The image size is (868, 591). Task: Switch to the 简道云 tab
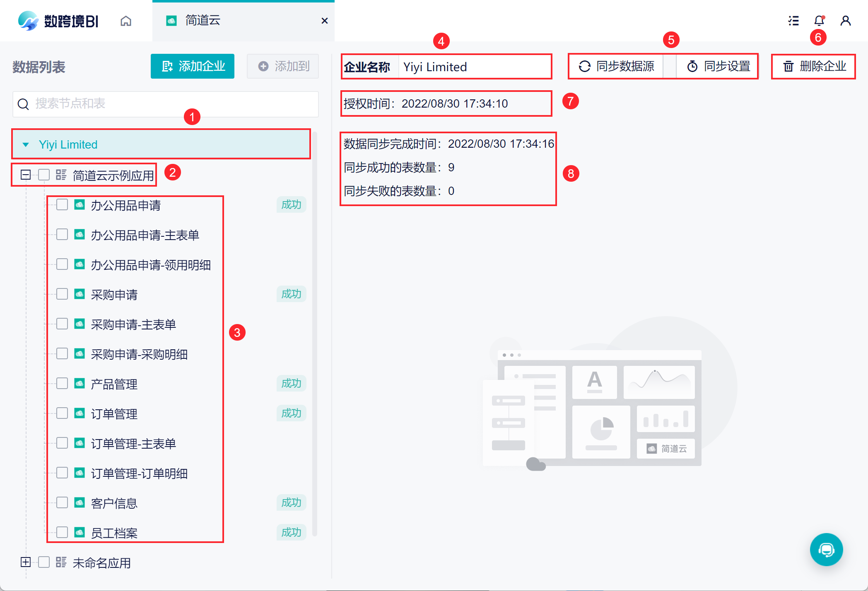pos(203,21)
